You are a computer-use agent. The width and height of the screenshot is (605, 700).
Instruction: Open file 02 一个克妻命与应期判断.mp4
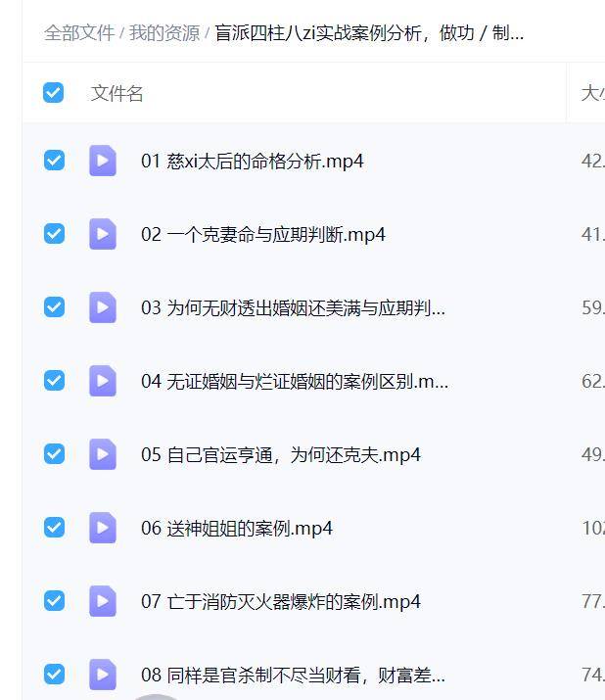point(263,234)
